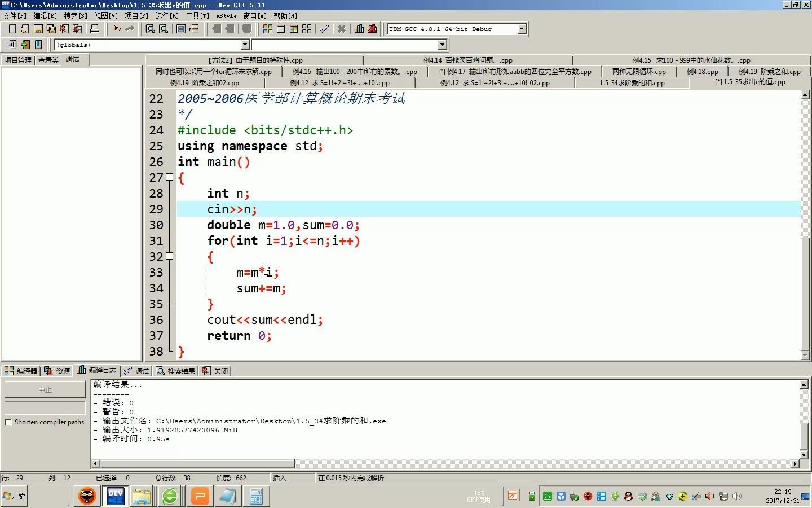The image size is (812, 508).
Task: Click the Syntax Check checkmark icon
Action: (x=324, y=29)
